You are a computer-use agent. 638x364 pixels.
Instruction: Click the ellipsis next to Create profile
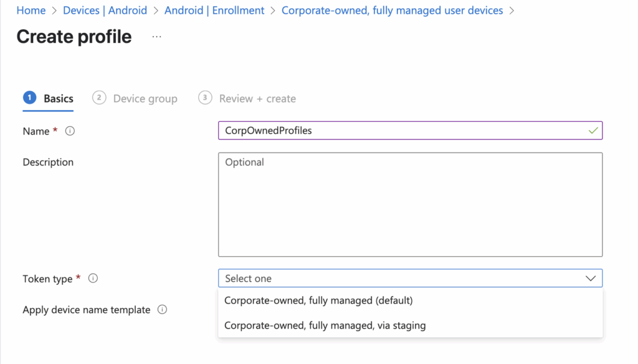[x=156, y=37]
